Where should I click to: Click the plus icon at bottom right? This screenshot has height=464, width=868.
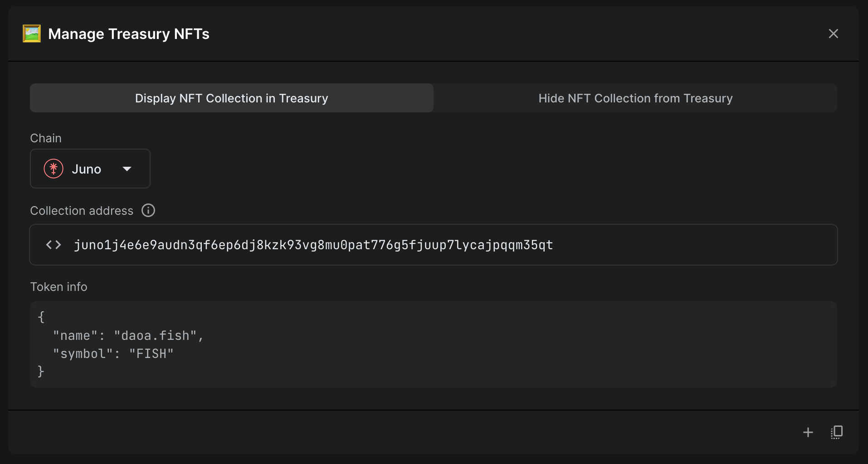click(808, 432)
